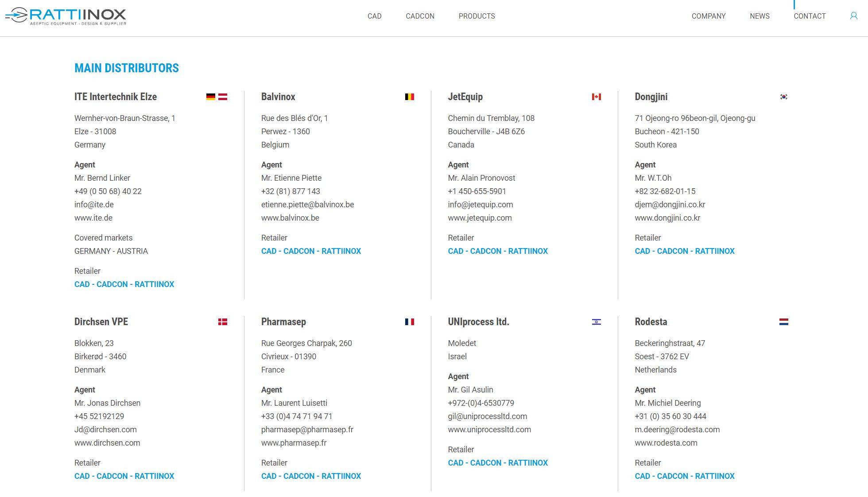Open the CONTACT page tab
868x497 pixels.
click(810, 16)
